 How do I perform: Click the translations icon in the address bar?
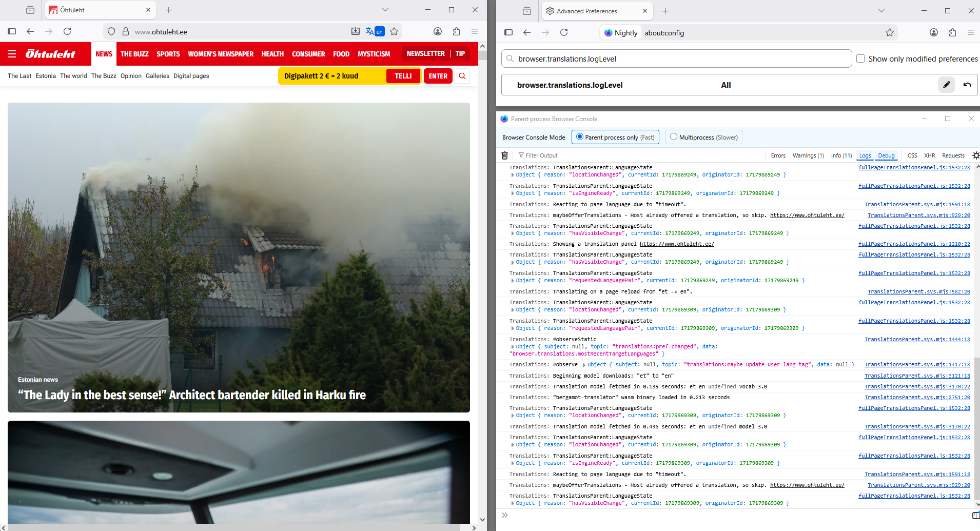[x=375, y=31]
